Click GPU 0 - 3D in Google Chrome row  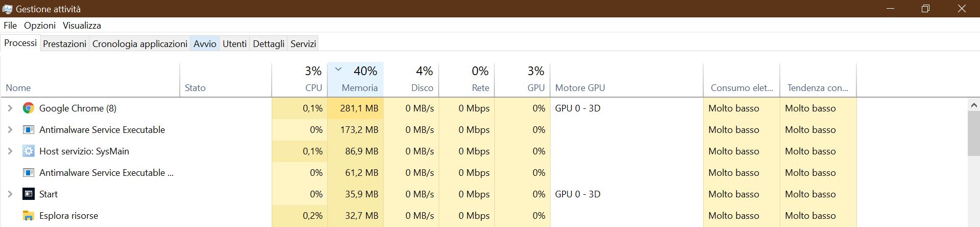578,108
